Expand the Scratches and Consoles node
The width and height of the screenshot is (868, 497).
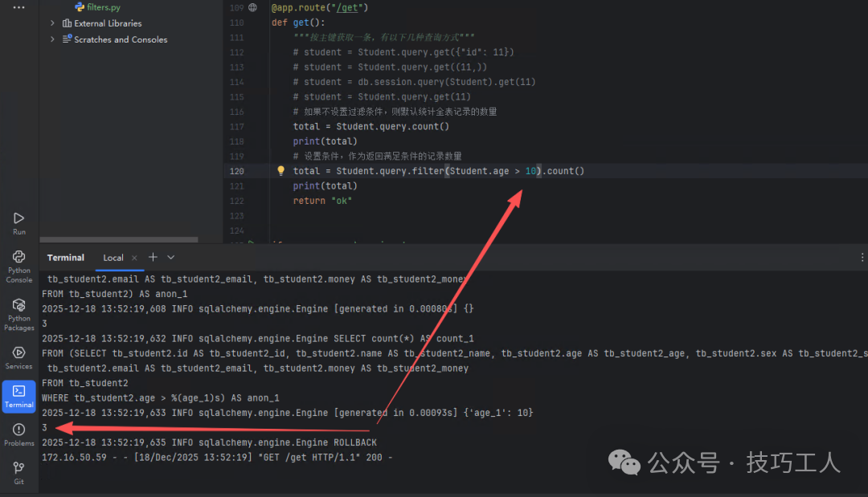[52, 39]
